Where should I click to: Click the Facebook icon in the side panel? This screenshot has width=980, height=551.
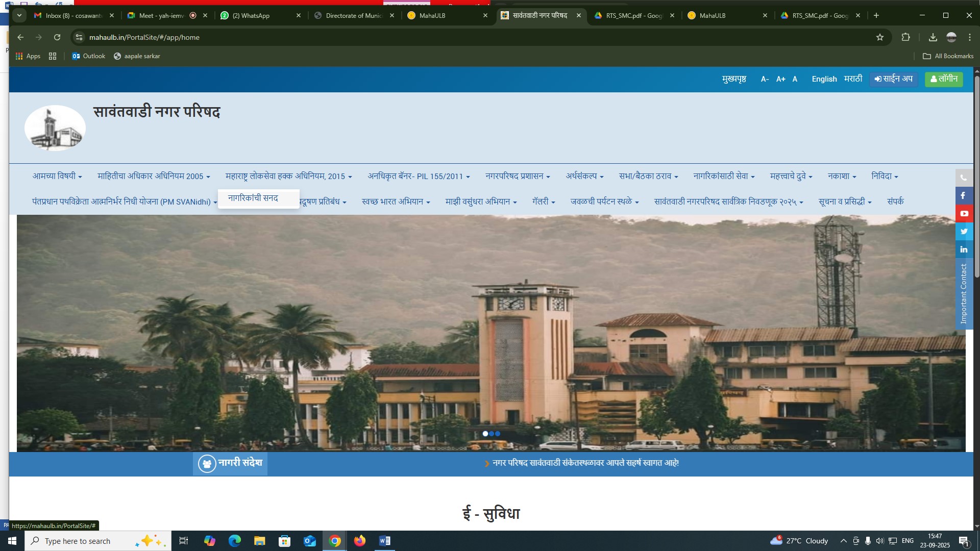pos(963,196)
